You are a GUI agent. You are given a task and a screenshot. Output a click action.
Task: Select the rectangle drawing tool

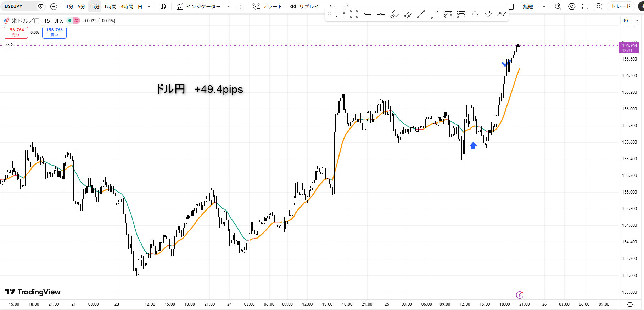(x=353, y=14)
